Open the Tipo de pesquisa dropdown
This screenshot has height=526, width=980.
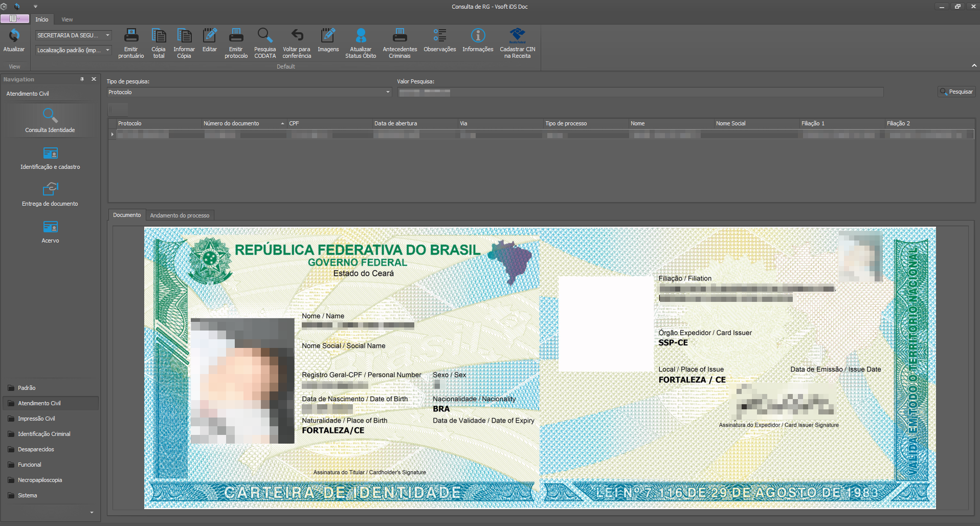coord(388,92)
